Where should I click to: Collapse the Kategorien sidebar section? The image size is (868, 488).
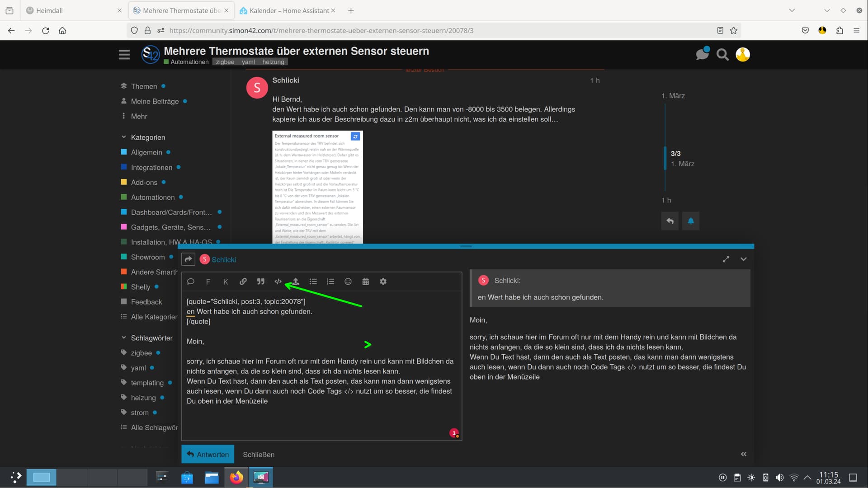pyautogui.click(x=124, y=137)
